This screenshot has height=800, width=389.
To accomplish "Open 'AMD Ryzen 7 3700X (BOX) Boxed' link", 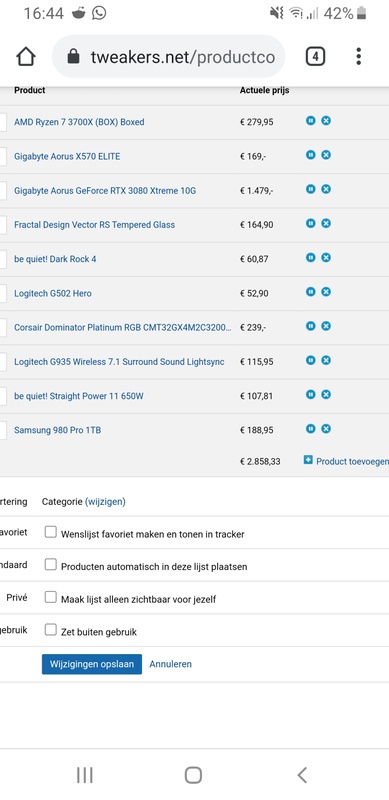I will coord(79,122).
